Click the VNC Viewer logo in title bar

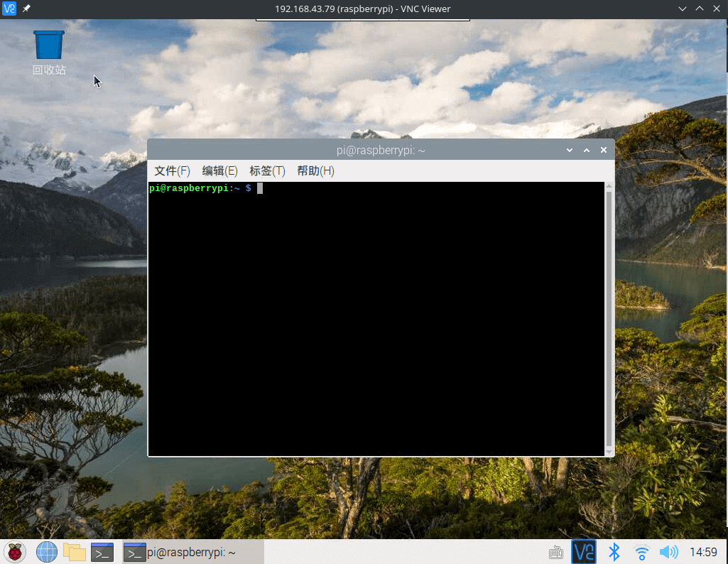[x=9, y=9]
